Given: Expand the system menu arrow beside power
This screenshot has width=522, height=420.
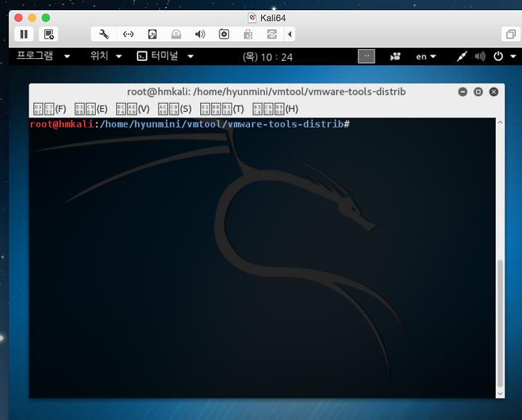Looking at the screenshot, I should [x=513, y=57].
